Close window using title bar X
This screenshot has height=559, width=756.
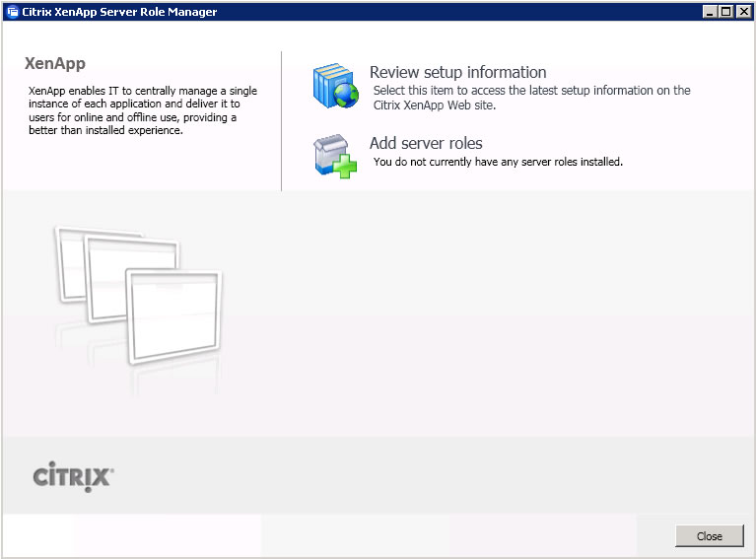click(743, 12)
